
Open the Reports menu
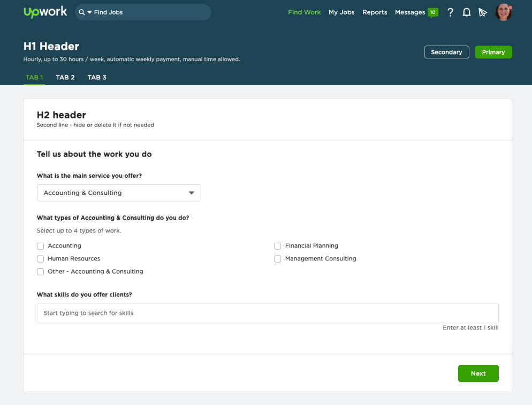pos(375,12)
